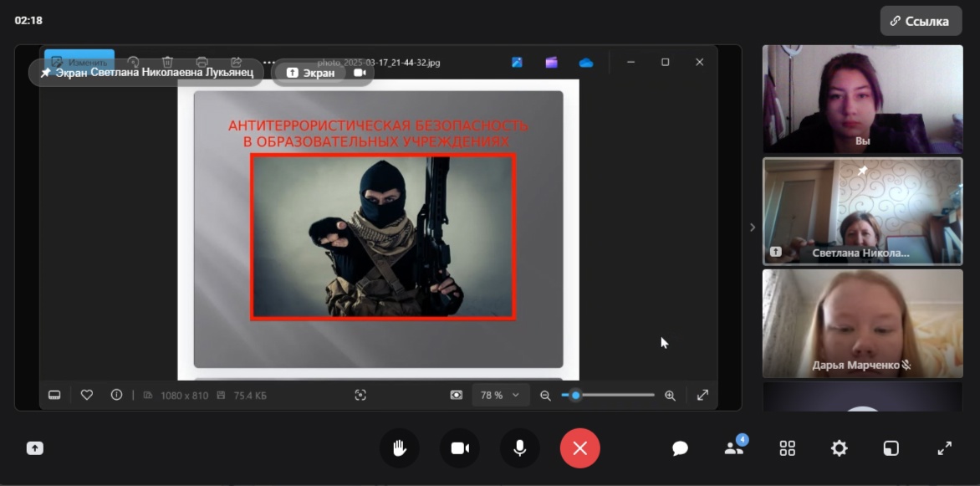Select Дарья Марченко video tile
Screen dimensions: 980x486
point(862,324)
